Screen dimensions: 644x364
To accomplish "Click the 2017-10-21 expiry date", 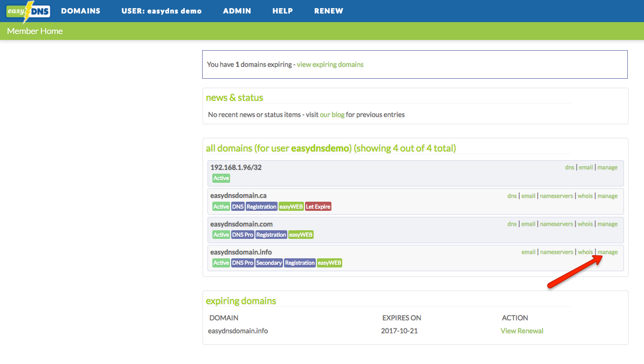I will (399, 331).
